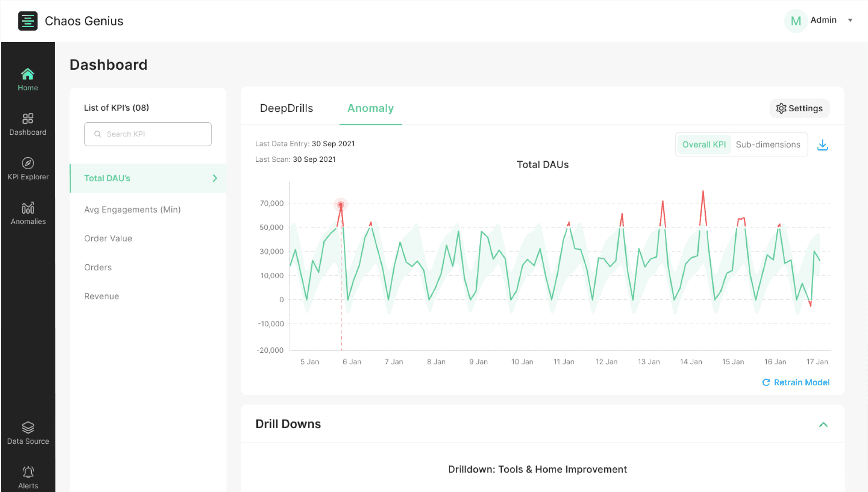This screenshot has width=868, height=492.
Task: Select the Order Value KPI
Action: 108,238
